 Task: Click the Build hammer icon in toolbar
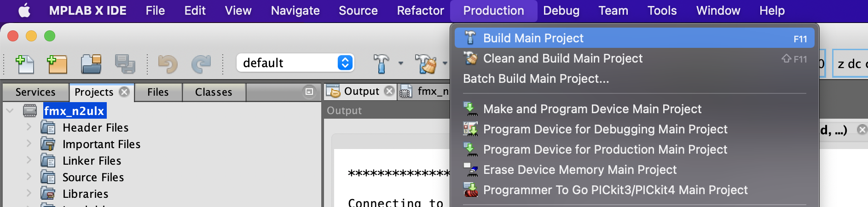381,63
